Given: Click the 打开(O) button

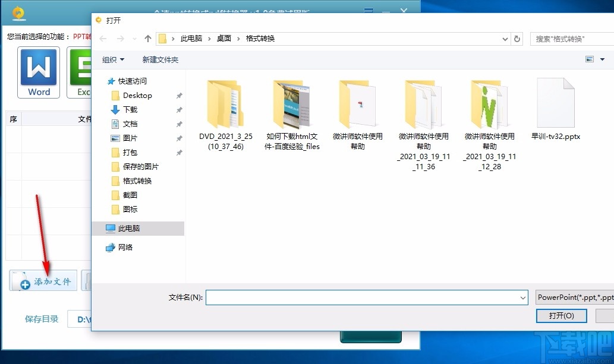Looking at the screenshot, I should 561,315.
